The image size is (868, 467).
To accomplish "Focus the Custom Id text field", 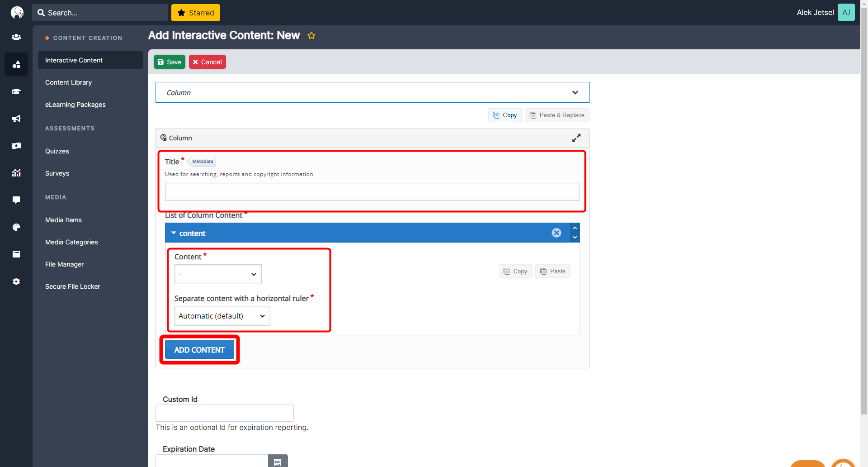I will [x=225, y=413].
